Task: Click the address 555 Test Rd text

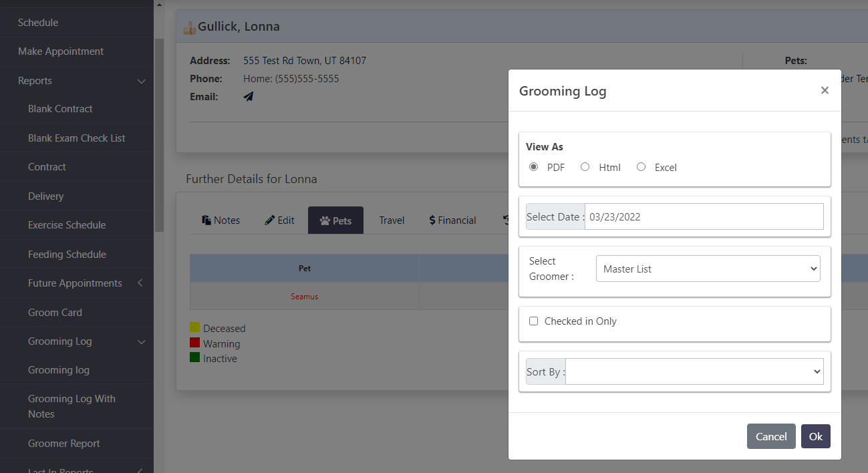Action: [x=305, y=61]
